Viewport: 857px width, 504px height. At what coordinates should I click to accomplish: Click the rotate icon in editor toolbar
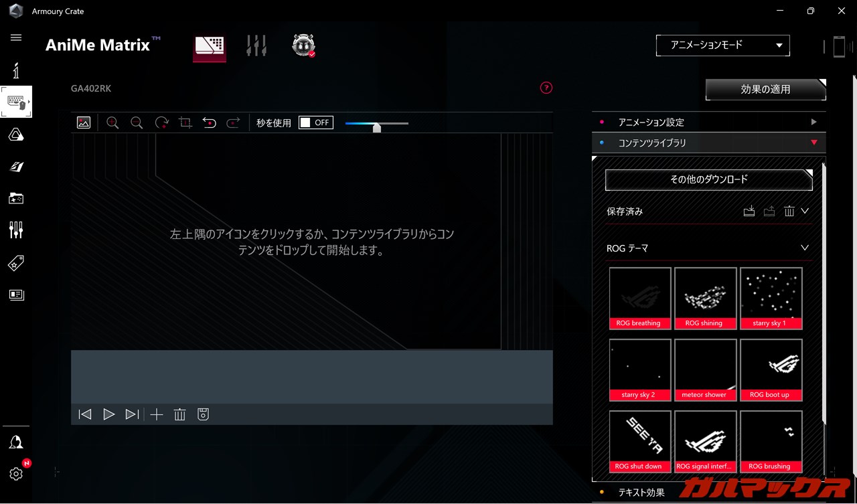pyautogui.click(x=161, y=122)
